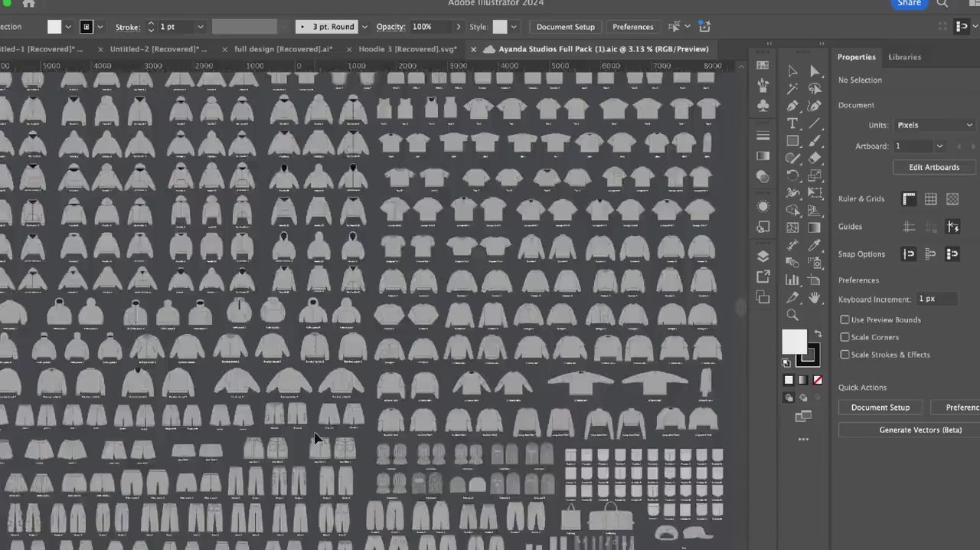
Task: Check Scale Strokes & Effects
Action: coord(844,354)
